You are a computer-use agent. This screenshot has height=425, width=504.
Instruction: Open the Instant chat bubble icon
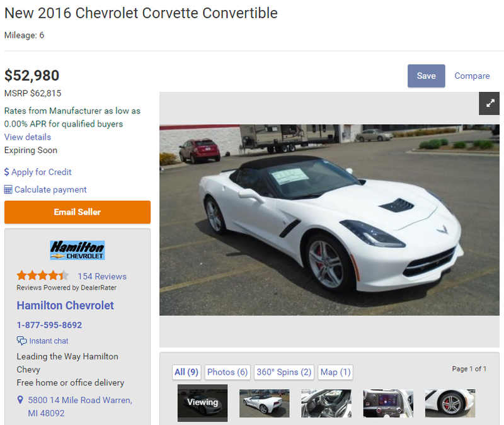(x=22, y=341)
